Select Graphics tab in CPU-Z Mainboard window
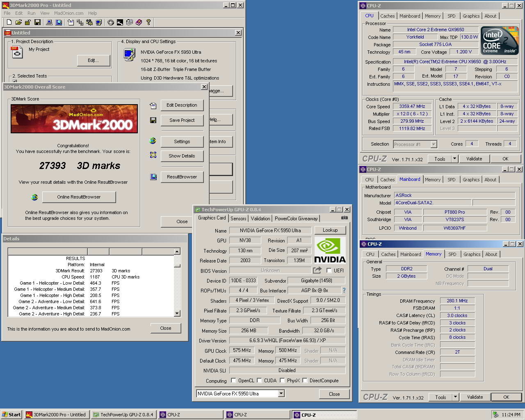Viewport: 525px width, 420px height. pyautogui.click(x=471, y=180)
